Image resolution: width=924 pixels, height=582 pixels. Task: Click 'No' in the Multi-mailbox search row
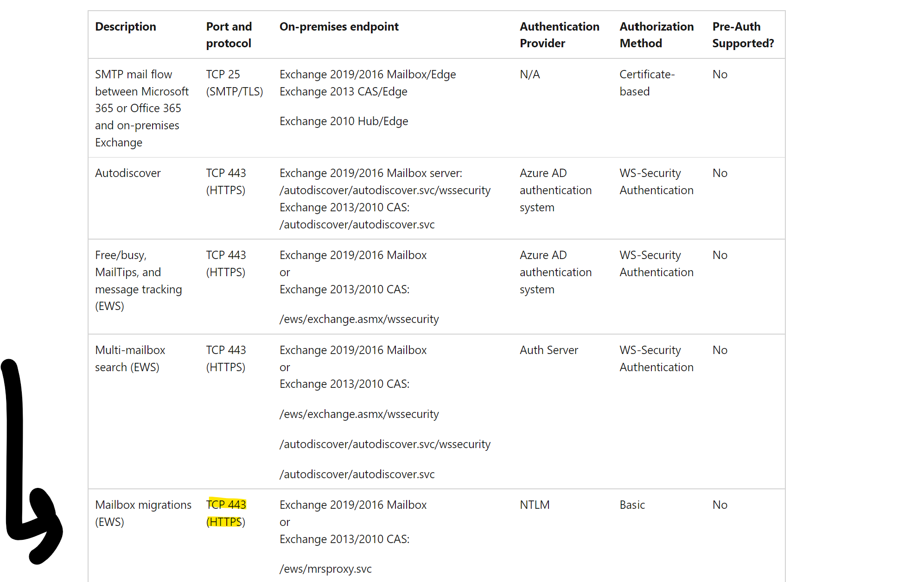(x=720, y=350)
